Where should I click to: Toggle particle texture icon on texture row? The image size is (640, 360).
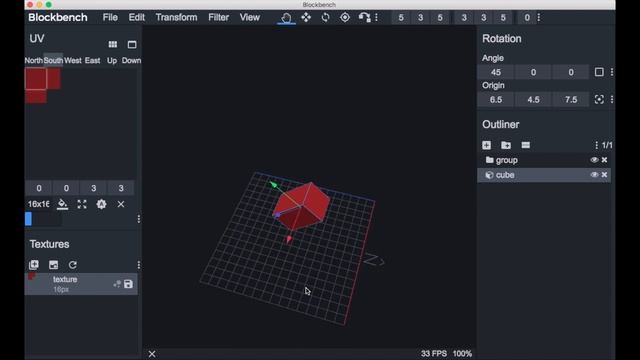pyautogui.click(x=117, y=284)
